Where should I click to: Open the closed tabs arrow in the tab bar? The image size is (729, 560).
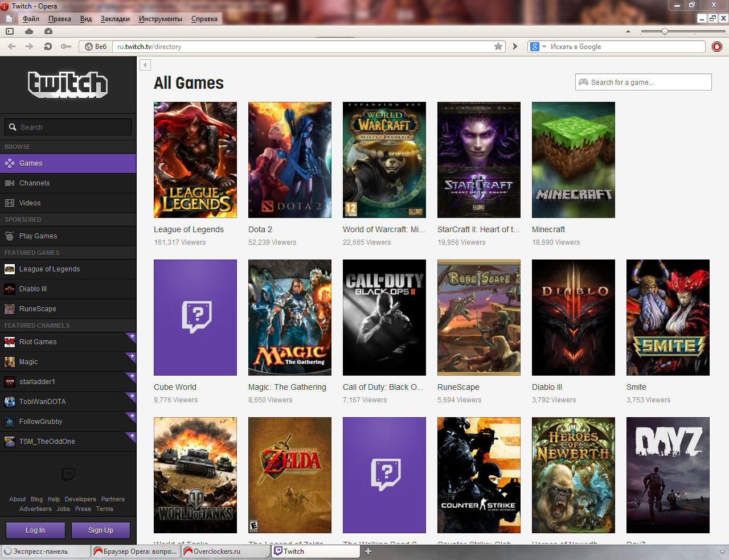tap(722, 551)
